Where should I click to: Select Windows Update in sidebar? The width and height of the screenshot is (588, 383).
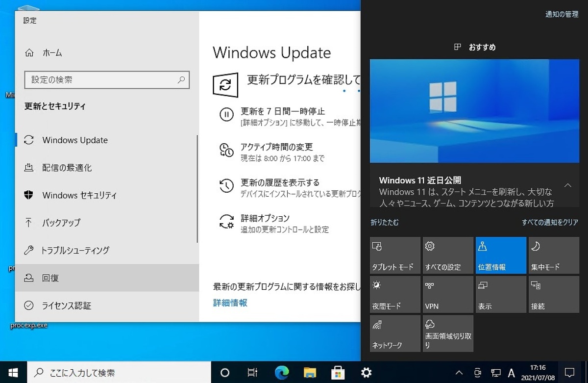(106, 140)
